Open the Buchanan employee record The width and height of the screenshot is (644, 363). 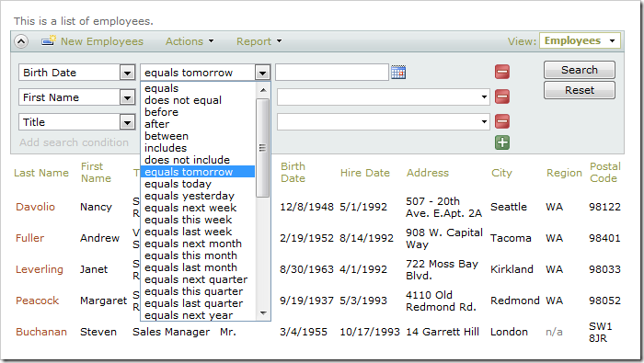41,332
